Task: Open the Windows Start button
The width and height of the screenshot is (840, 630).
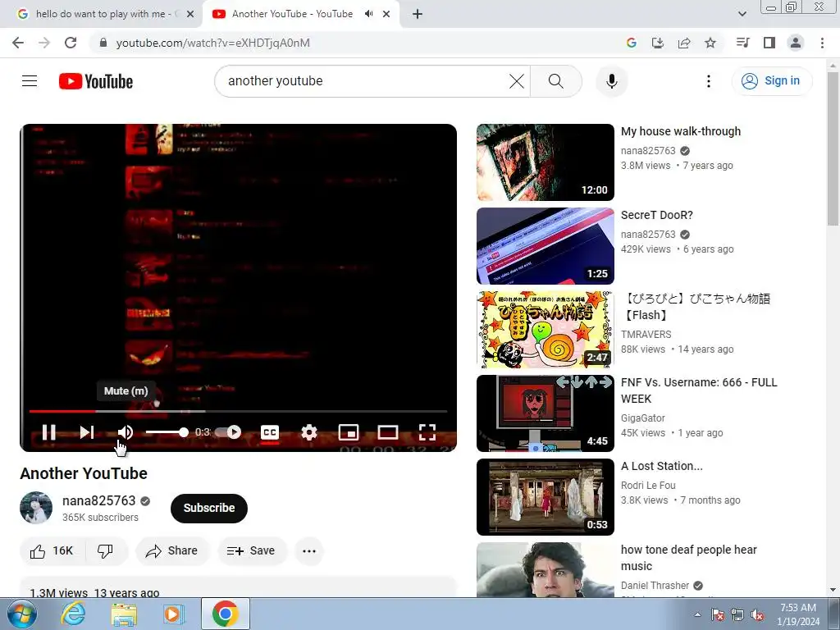Action: (21, 614)
